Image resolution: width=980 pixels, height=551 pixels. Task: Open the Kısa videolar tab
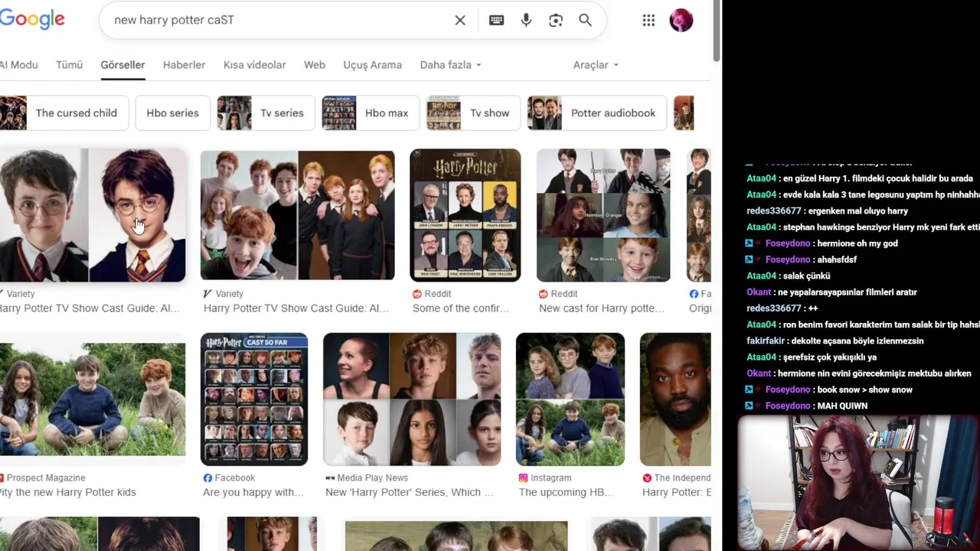[254, 65]
